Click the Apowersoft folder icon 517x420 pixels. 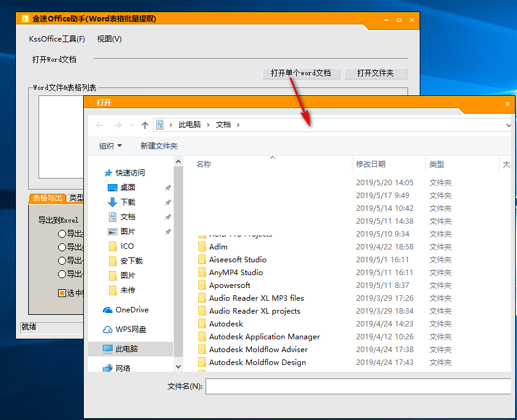[x=202, y=286]
